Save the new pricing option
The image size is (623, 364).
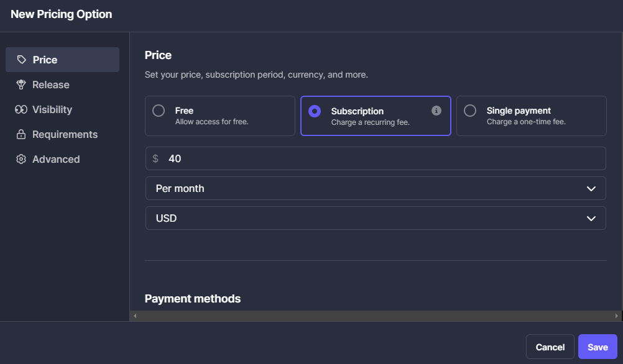pyautogui.click(x=598, y=347)
